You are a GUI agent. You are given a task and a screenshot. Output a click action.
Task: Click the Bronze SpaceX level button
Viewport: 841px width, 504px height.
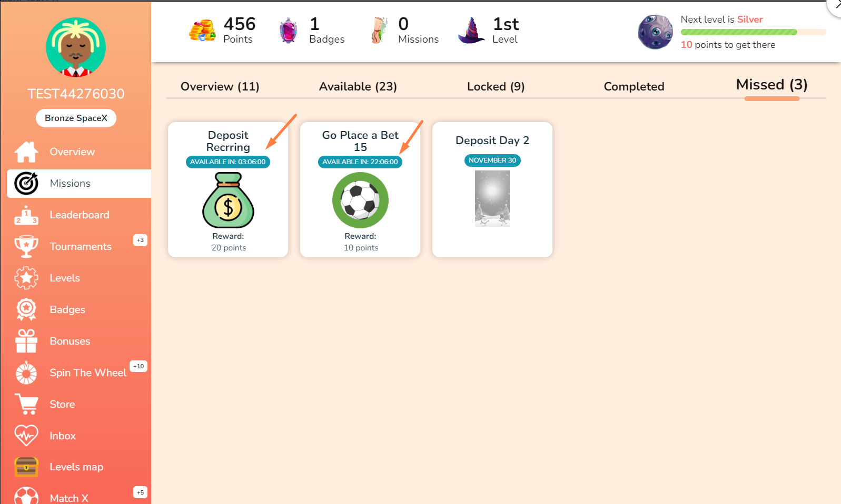[76, 118]
